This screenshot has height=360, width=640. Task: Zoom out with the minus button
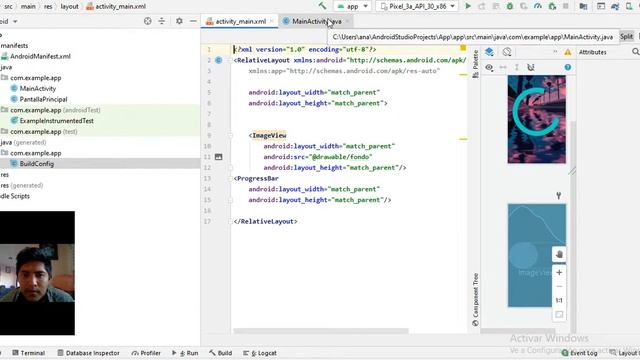[x=559, y=287]
